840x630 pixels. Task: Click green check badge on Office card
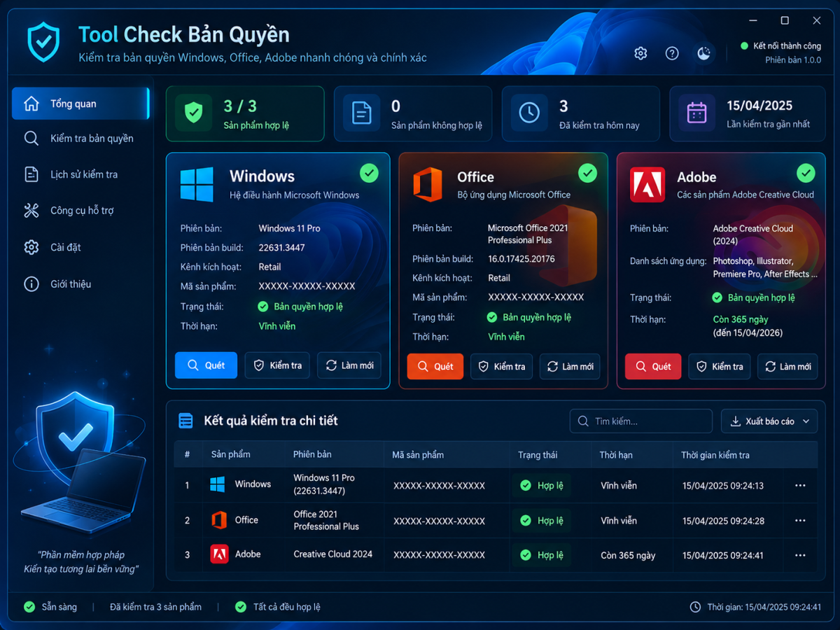pyautogui.click(x=588, y=173)
